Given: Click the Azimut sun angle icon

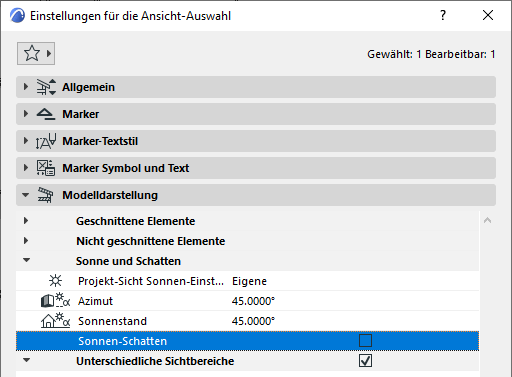Looking at the screenshot, I should point(55,300).
